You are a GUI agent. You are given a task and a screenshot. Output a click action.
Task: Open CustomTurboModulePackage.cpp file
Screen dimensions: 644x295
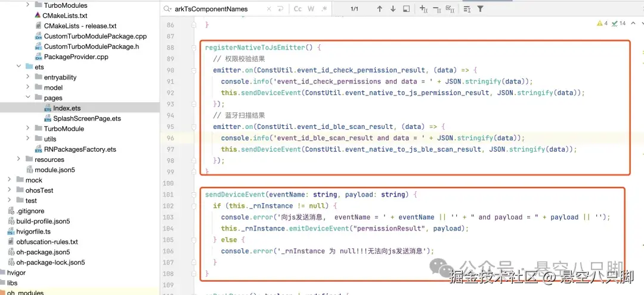95,36
